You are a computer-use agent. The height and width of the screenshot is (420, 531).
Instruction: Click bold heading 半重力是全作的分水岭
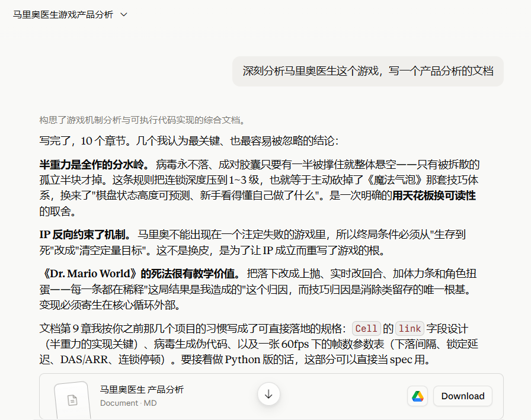[x=94, y=165]
